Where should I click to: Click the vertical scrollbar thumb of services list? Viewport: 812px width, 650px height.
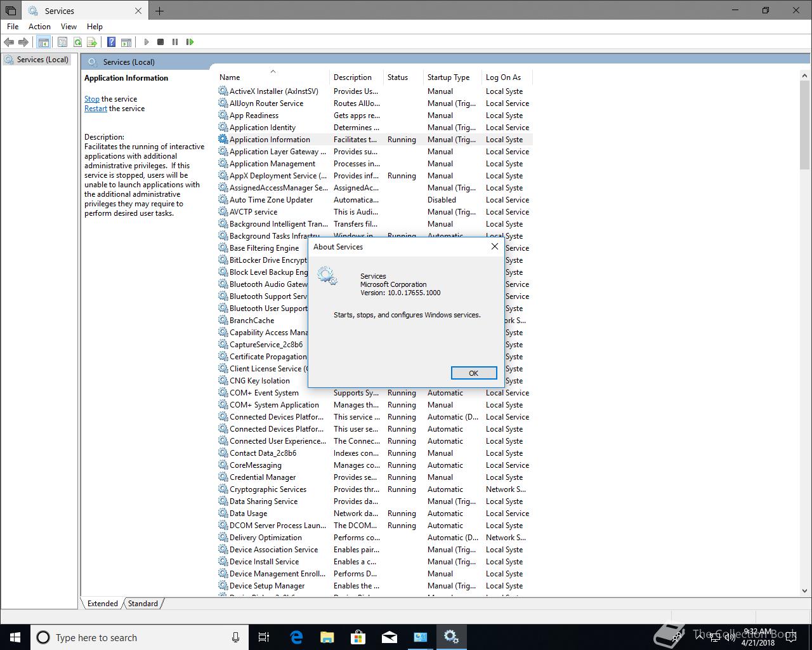(x=805, y=124)
